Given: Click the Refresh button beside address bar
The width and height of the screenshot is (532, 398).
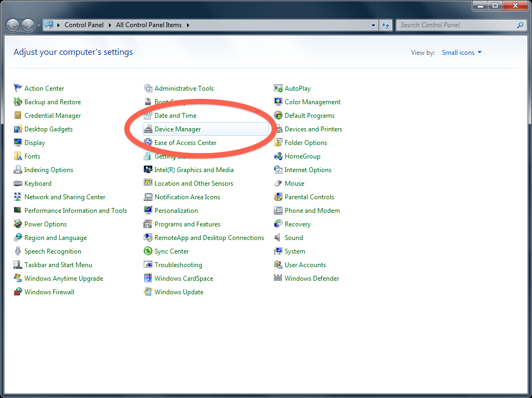Looking at the screenshot, I should [x=386, y=24].
